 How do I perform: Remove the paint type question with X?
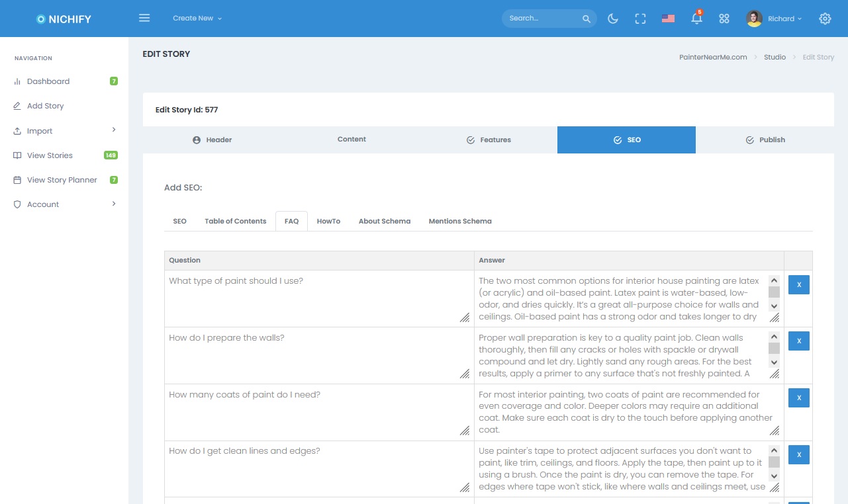tap(798, 284)
